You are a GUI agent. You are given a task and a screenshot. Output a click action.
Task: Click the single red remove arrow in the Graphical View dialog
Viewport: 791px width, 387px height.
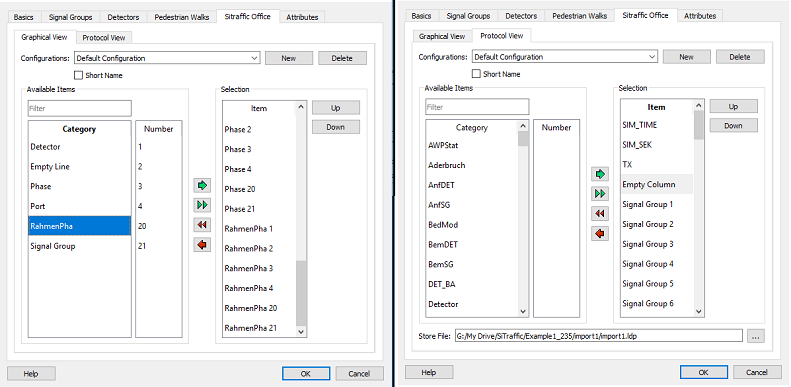pyautogui.click(x=202, y=245)
